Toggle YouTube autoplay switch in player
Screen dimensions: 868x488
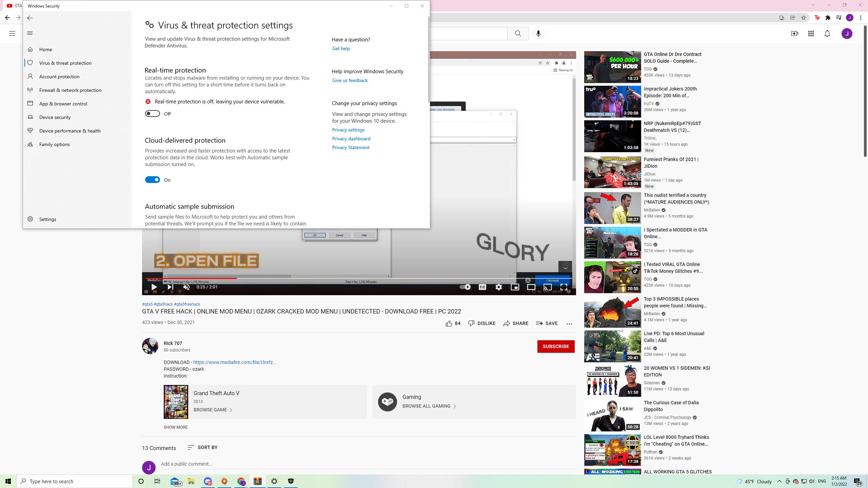(465, 287)
